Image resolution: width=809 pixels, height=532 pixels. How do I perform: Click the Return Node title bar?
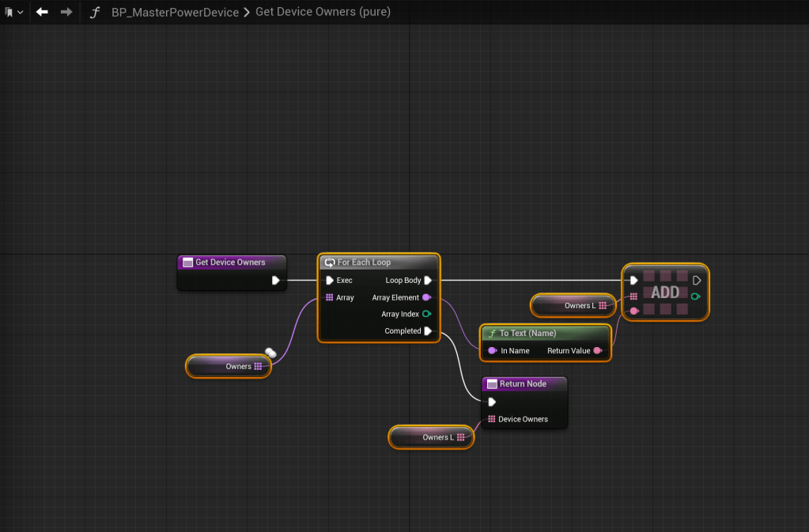523,384
